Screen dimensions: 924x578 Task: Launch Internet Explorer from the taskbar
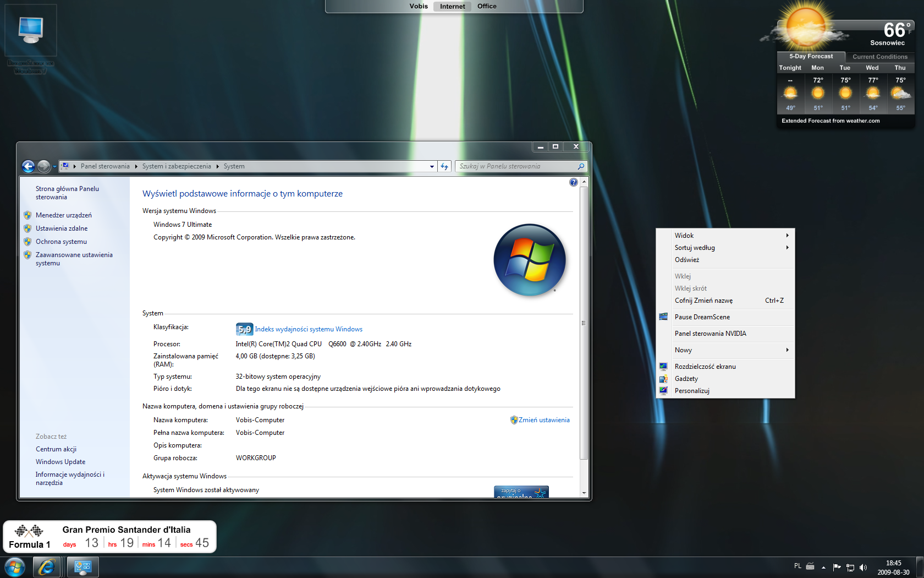tap(47, 566)
